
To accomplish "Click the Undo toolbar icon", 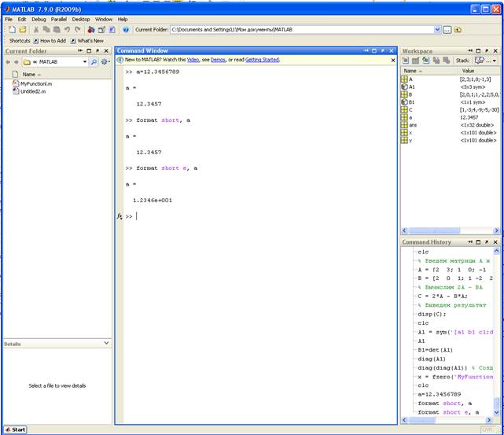I will point(67,30).
